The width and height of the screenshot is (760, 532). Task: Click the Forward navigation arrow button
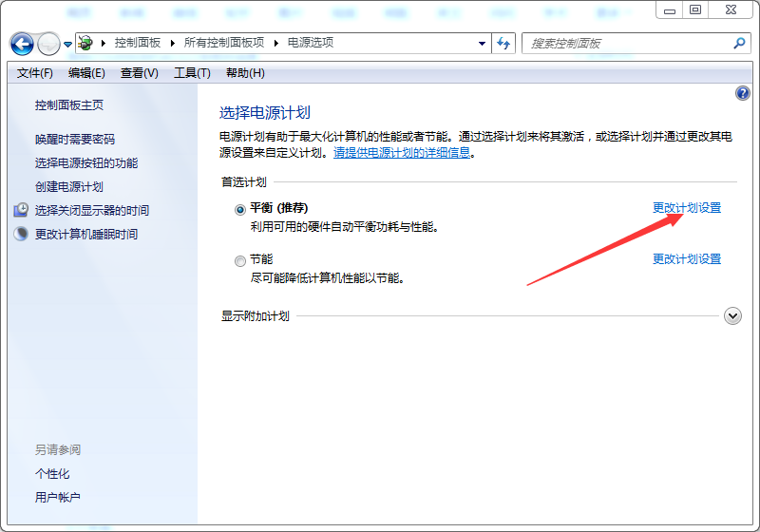(x=48, y=44)
